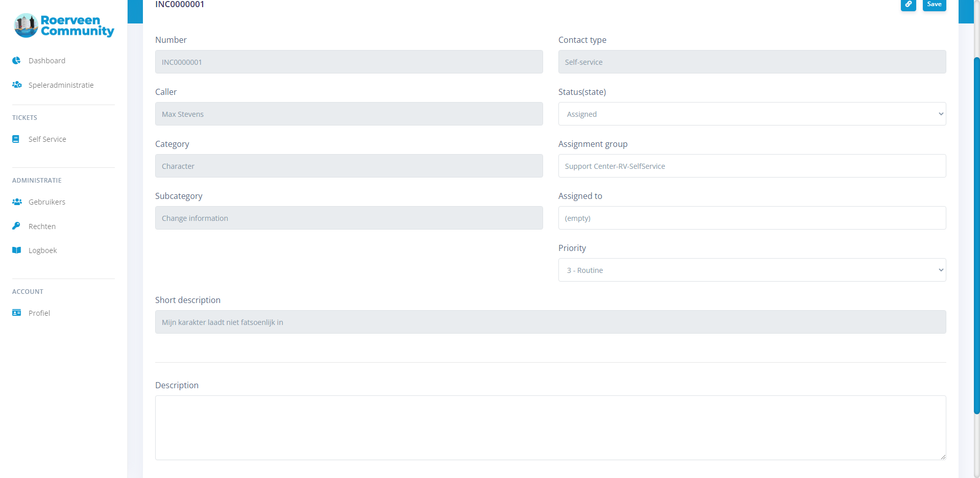
Task: Click the Roerveen Community logo
Action: pos(64,26)
